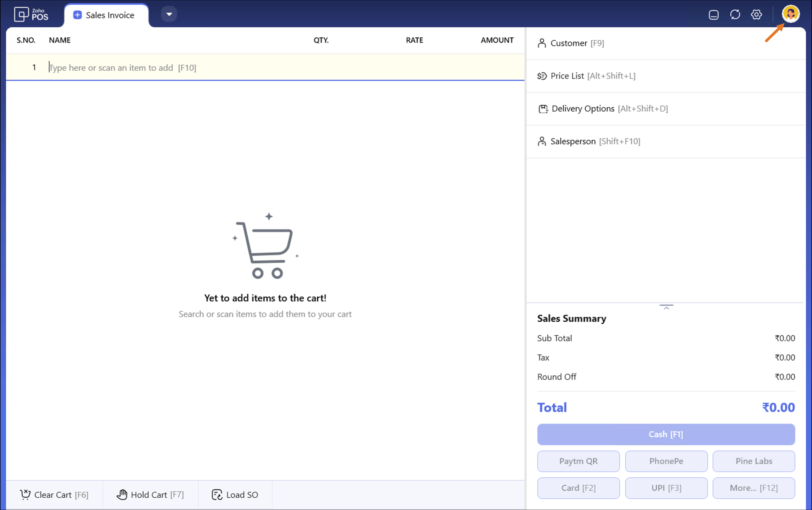Click the Clear Cart icon button
The image size is (812, 510).
pyautogui.click(x=25, y=494)
